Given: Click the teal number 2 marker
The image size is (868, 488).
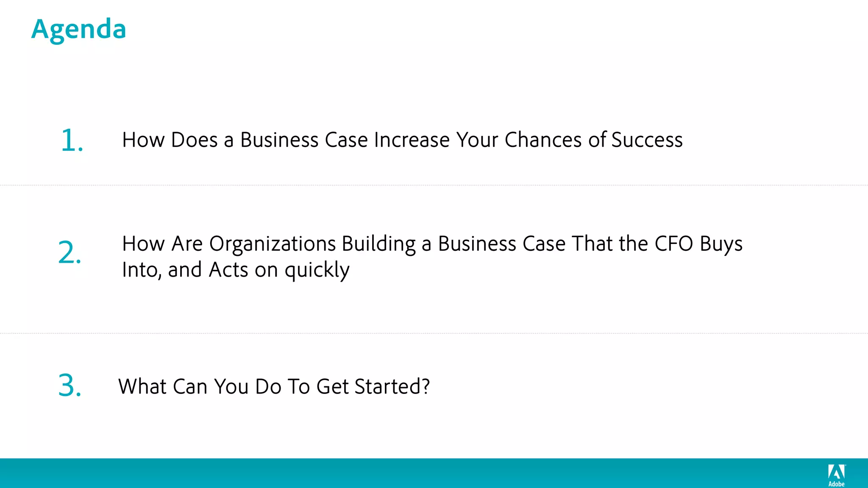Looking at the screenshot, I should click(x=70, y=252).
